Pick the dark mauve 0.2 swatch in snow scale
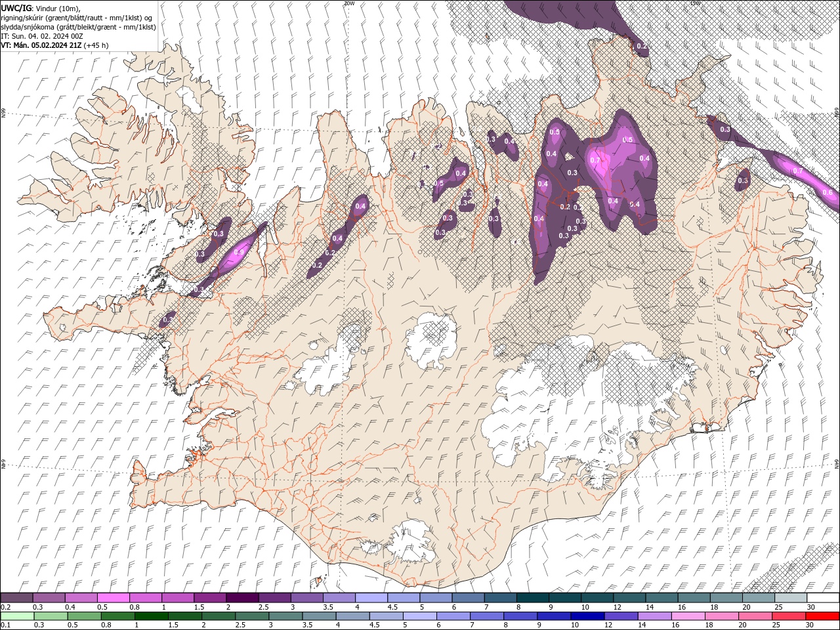Viewport: 840px width, 630px height. (16, 598)
